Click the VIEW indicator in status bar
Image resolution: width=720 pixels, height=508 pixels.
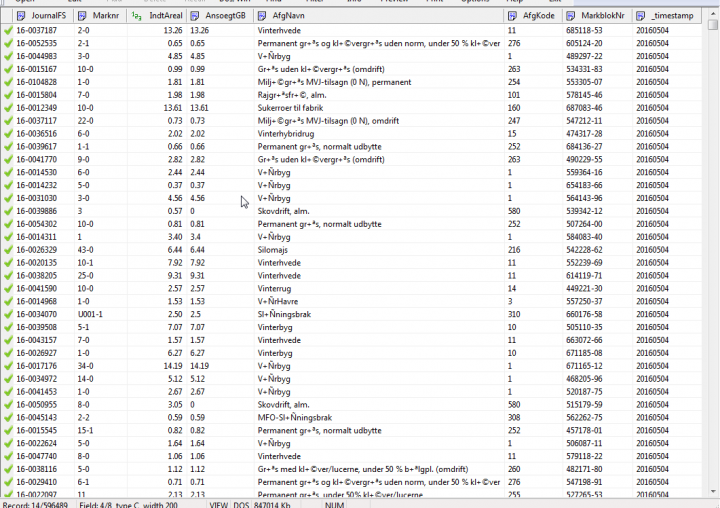point(218,503)
